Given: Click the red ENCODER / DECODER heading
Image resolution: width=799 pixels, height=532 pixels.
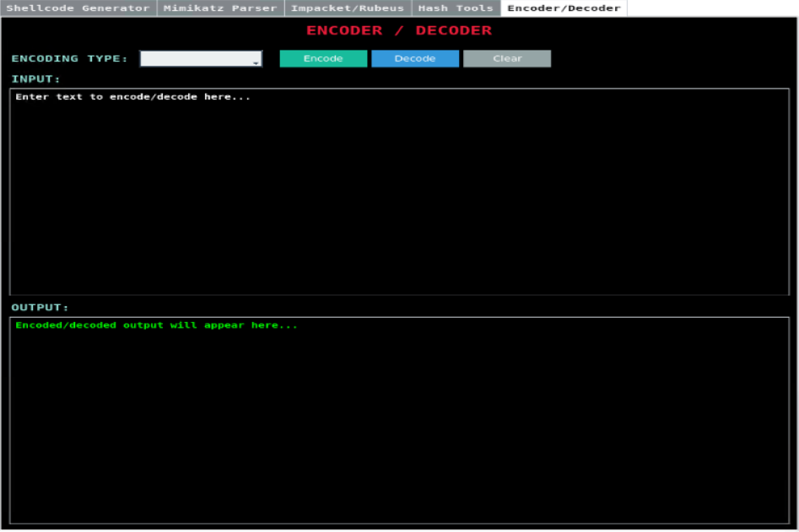Looking at the screenshot, I should (399, 30).
